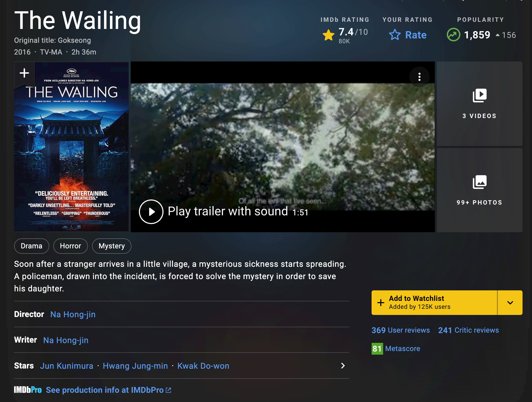Add The Wailing to Watchlist
This screenshot has height=402, width=532.
pos(434,303)
